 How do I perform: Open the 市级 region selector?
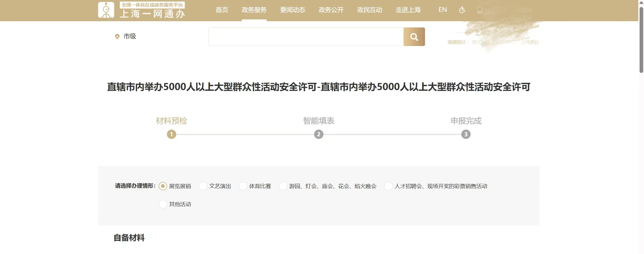[130, 36]
